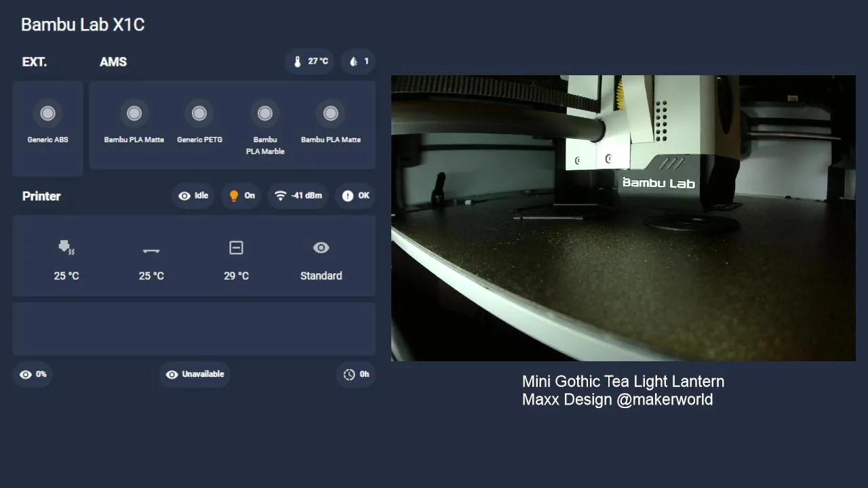Click the Printer section heading
The image size is (868, 488).
click(x=41, y=196)
